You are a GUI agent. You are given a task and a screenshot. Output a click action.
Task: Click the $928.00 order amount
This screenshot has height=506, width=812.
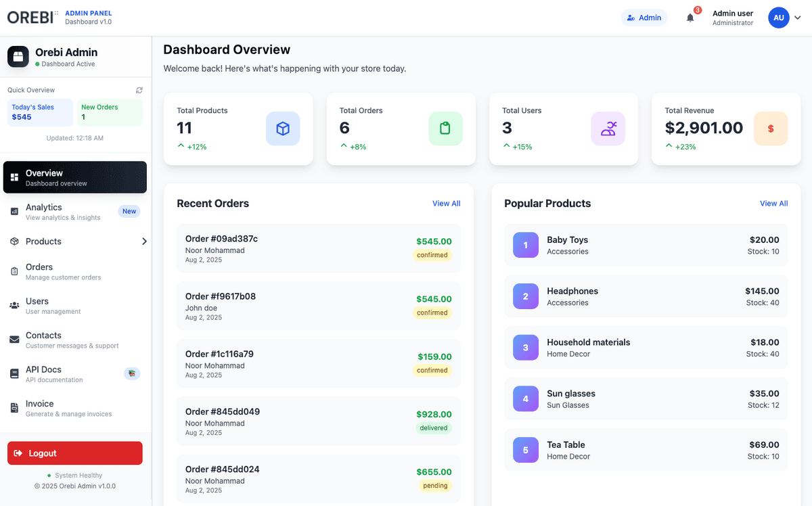(x=434, y=414)
